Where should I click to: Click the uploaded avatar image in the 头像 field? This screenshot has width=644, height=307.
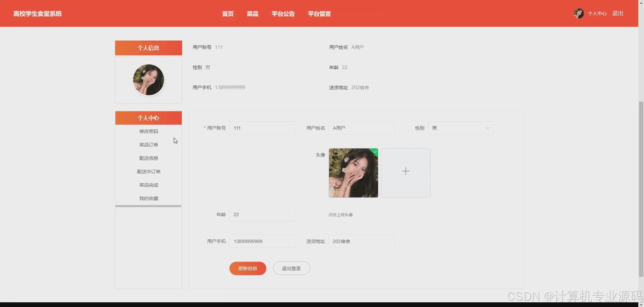[x=353, y=173]
